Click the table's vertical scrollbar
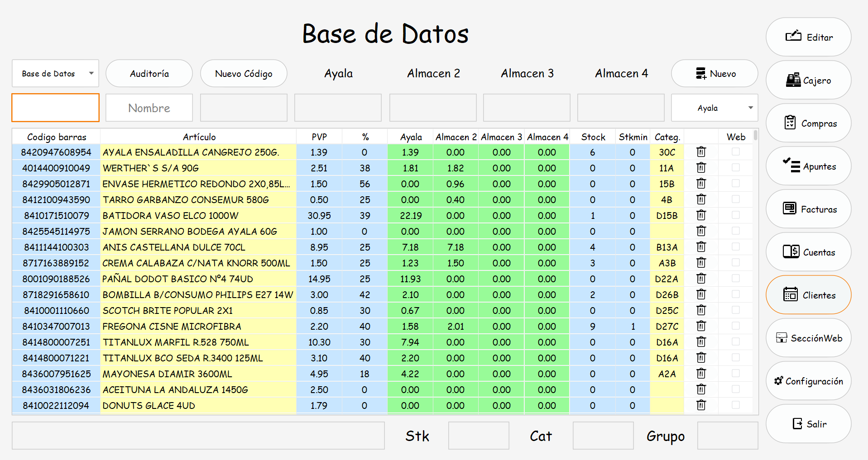The width and height of the screenshot is (868, 460). point(755,271)
